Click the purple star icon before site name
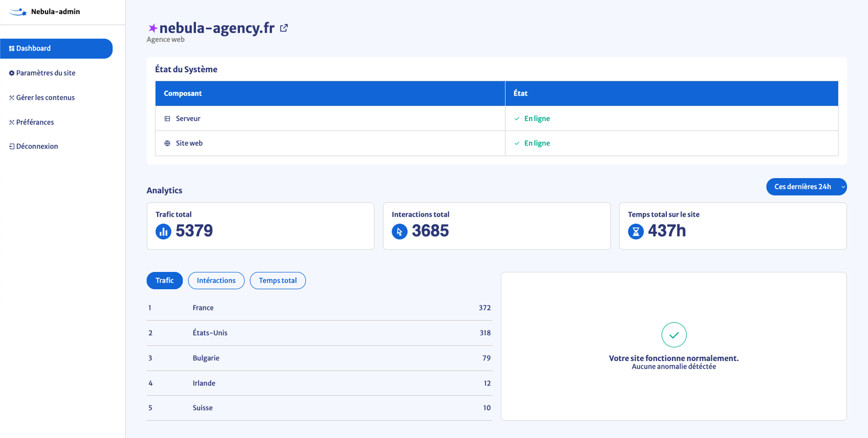Screen dimensions: 868x438 point(152,28)
